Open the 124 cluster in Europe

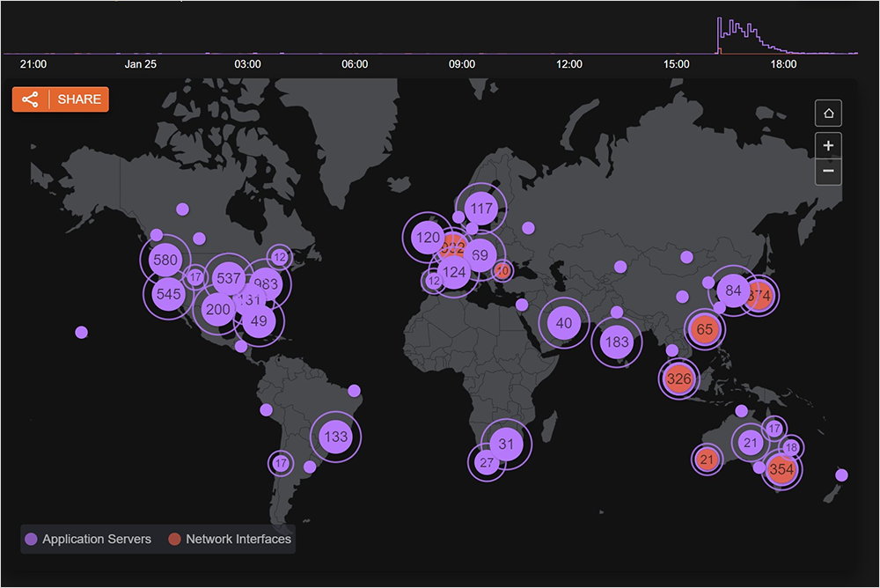pos(454,272)
